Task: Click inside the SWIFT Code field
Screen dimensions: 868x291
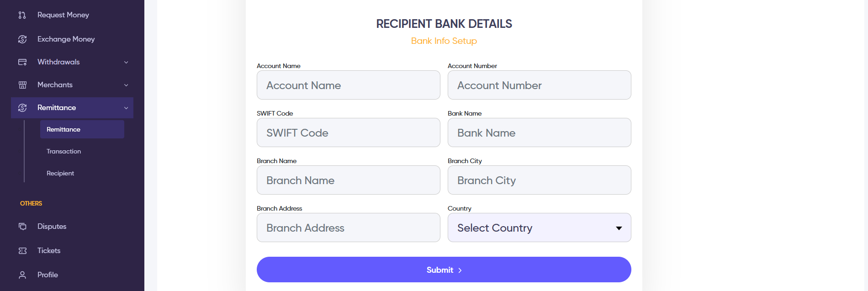Action: click(348, 132)
